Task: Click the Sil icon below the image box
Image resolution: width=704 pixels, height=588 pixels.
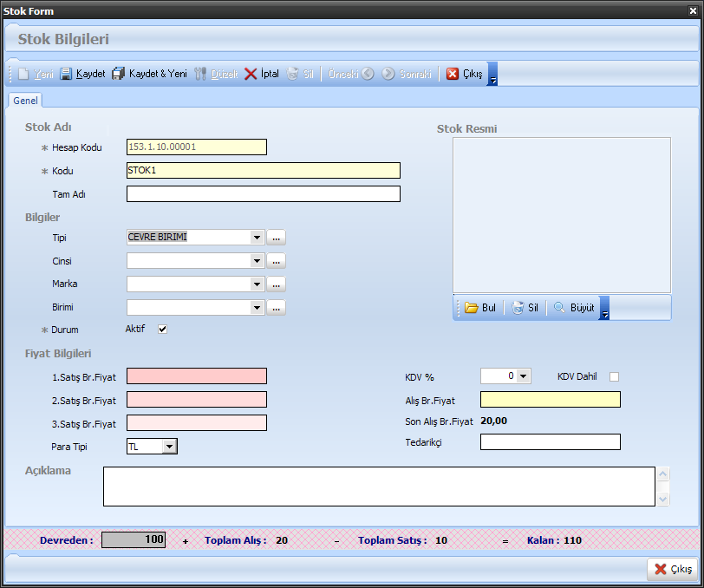Action: (x=518, y=308)
